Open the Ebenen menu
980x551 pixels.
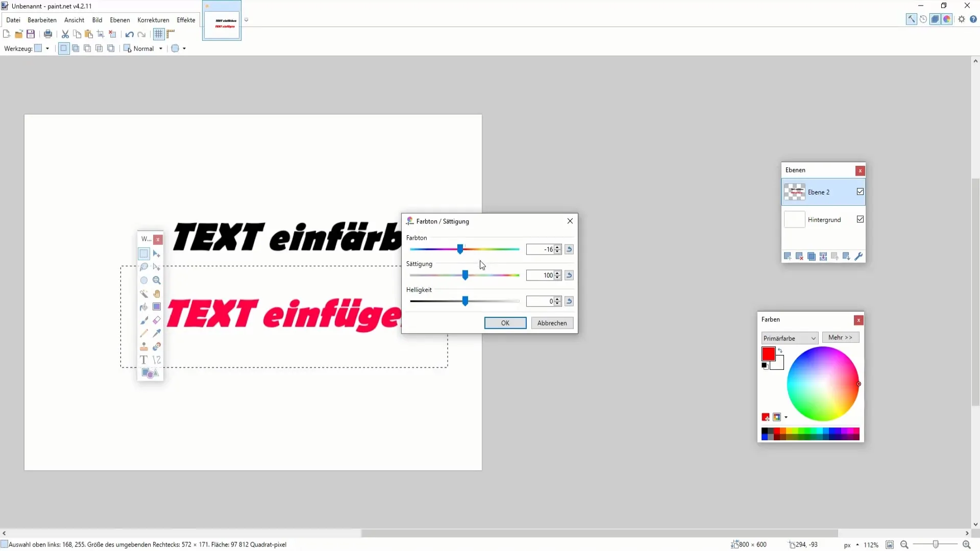(x=120, y=19)
